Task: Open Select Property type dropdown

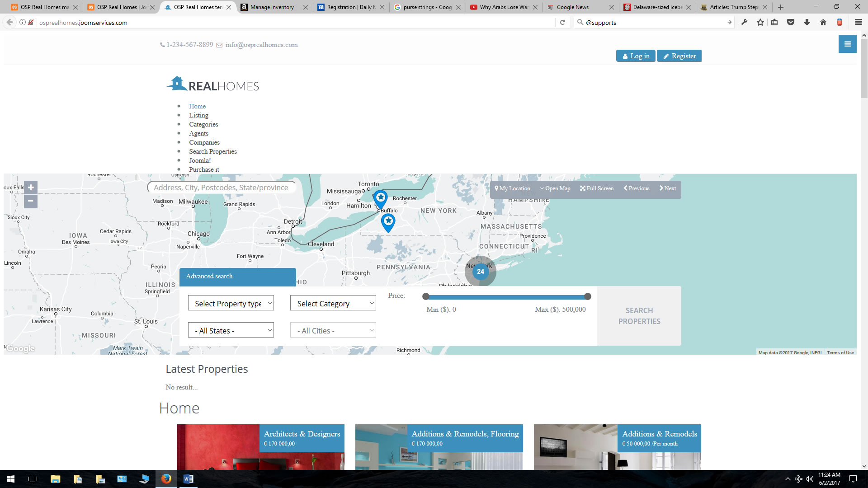Action: [231, 303]
